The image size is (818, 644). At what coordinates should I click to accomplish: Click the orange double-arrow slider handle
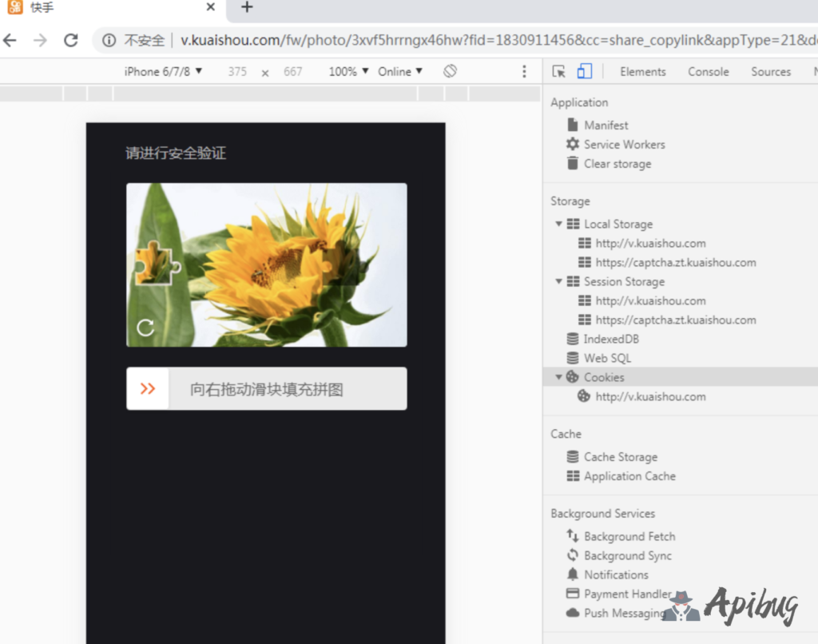[x=148, y=389]
